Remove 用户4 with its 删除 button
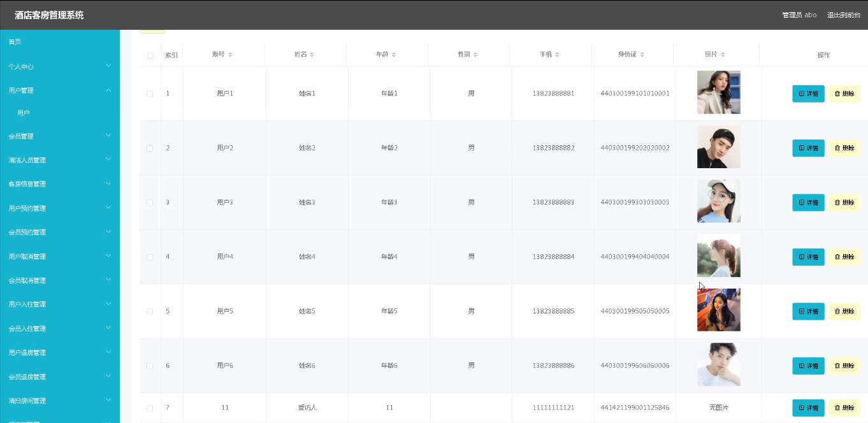Screen dimensions: 868x423 844,257
